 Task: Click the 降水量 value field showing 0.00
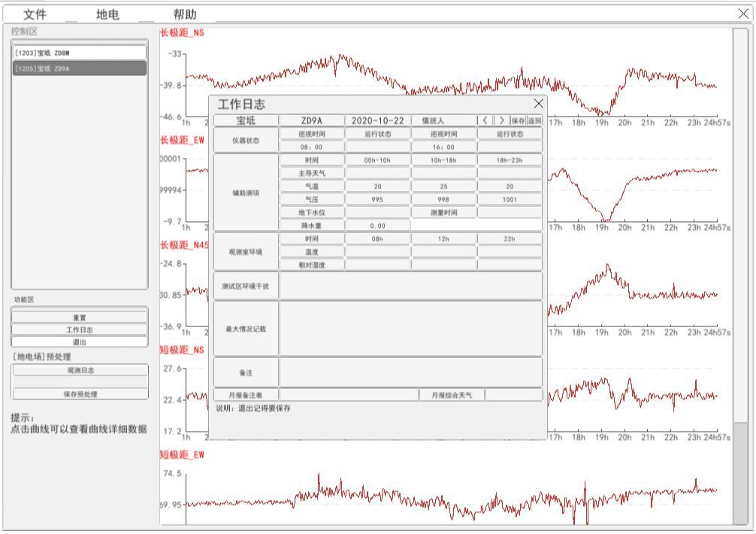tap(377, 225)
